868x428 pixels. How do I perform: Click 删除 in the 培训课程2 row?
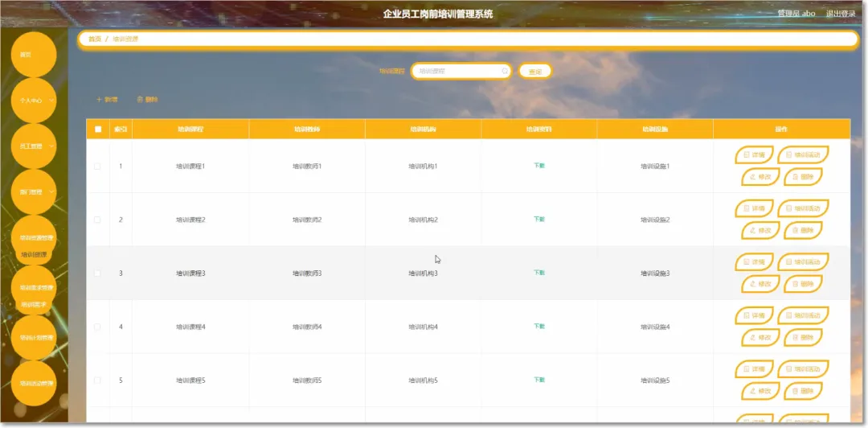[x=803, y=230]
